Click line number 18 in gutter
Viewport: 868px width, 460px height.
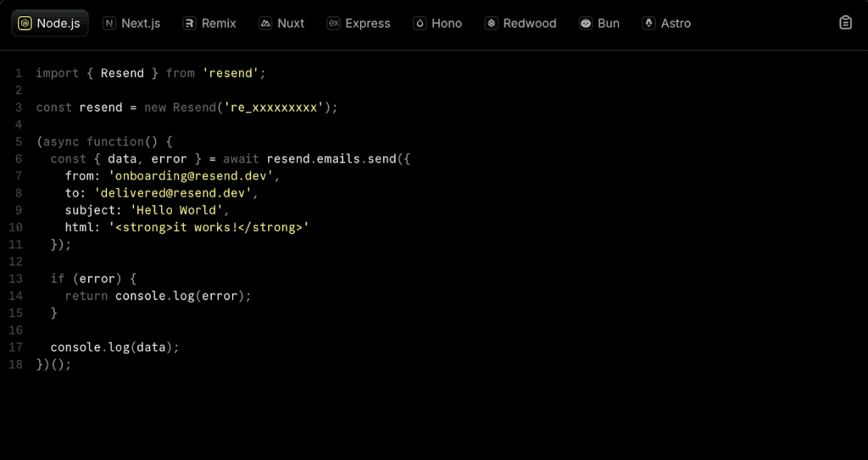[x=15, y=365]
